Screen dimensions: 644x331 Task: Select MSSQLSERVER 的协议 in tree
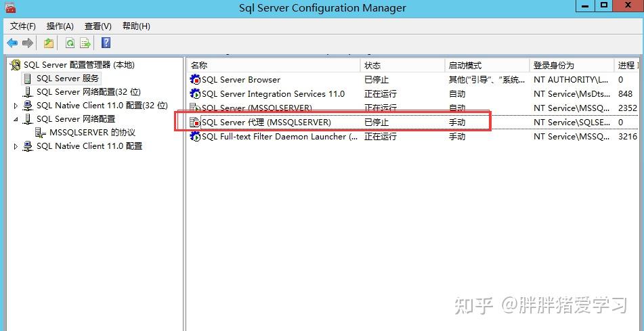point(92,133)
